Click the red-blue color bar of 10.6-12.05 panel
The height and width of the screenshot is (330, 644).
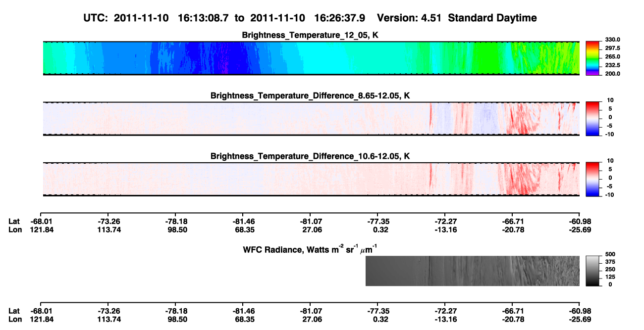tap(592, 180)
